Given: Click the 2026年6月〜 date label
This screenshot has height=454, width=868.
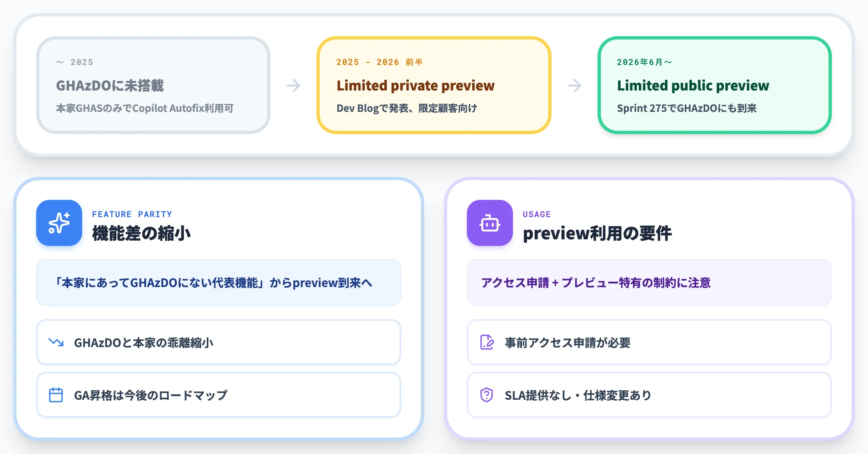Looking at the screenshot, I should pyautogui.click(x=644, y=62).
